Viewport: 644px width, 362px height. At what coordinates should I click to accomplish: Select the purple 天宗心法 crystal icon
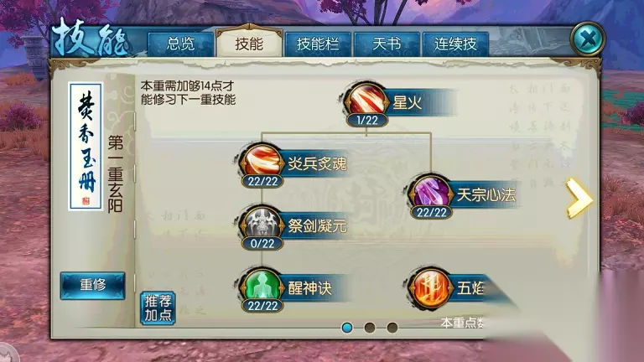(x=430, y=192)
